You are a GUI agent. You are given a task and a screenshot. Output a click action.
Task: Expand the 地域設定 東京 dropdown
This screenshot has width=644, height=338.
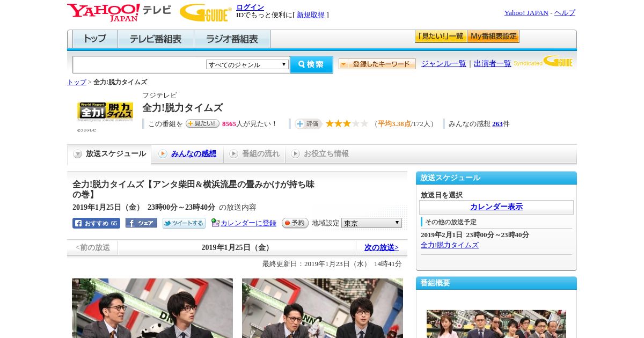point(371,223)
